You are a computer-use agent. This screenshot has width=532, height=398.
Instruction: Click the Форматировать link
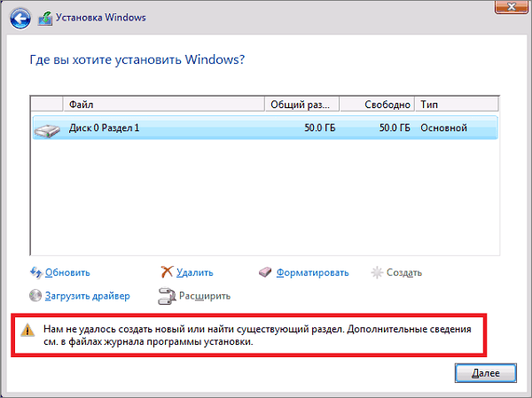tap(312, 272)
